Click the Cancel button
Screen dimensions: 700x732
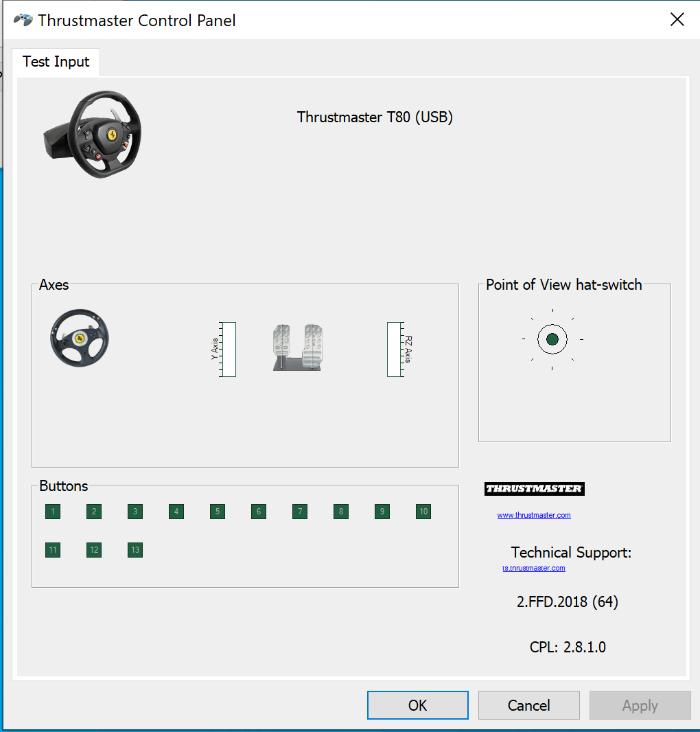[528, 705]
